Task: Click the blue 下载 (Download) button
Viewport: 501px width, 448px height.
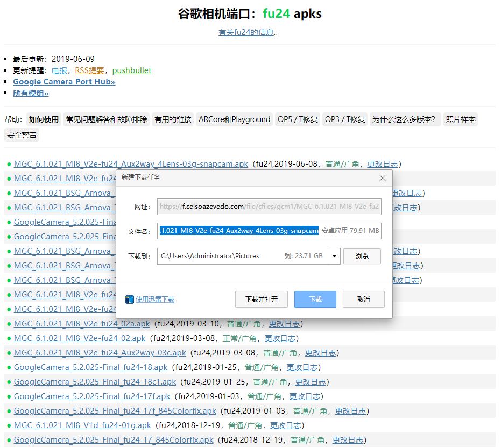Action: (315, 299)
